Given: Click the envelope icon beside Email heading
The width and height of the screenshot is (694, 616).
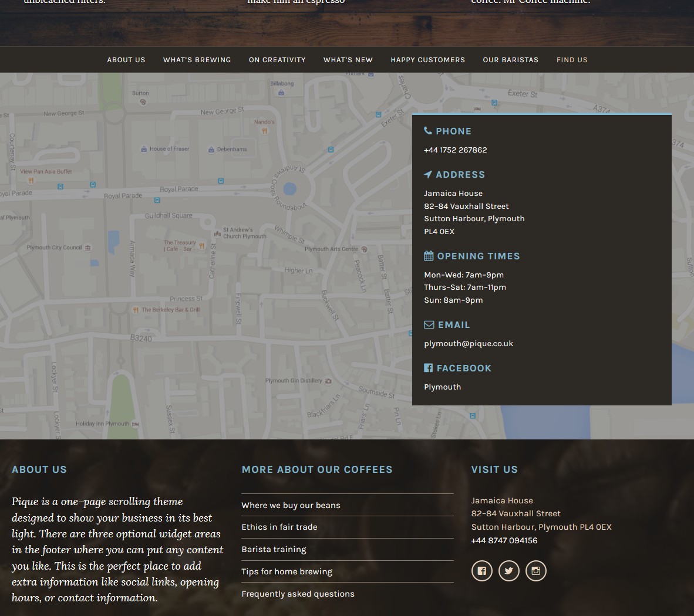Looking at the screenshot, I should pyautogui.click(x=429, y=324).
